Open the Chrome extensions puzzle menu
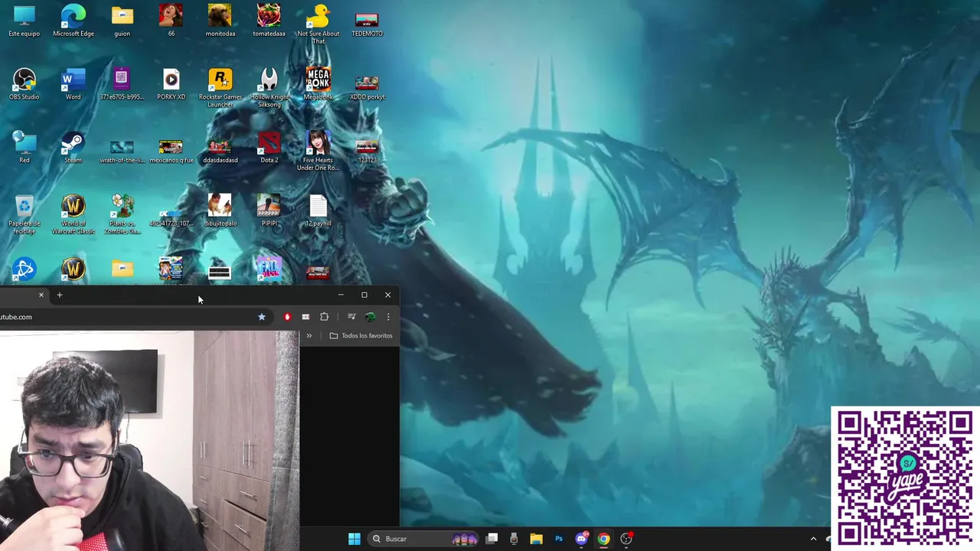980x551 pixels. [324, 317]
